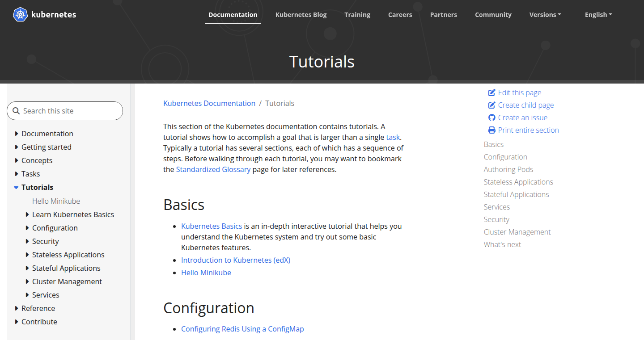Viewport: 644px width, 340px height.
Task: Open Training in the top navigation
Action: point(357,15)
